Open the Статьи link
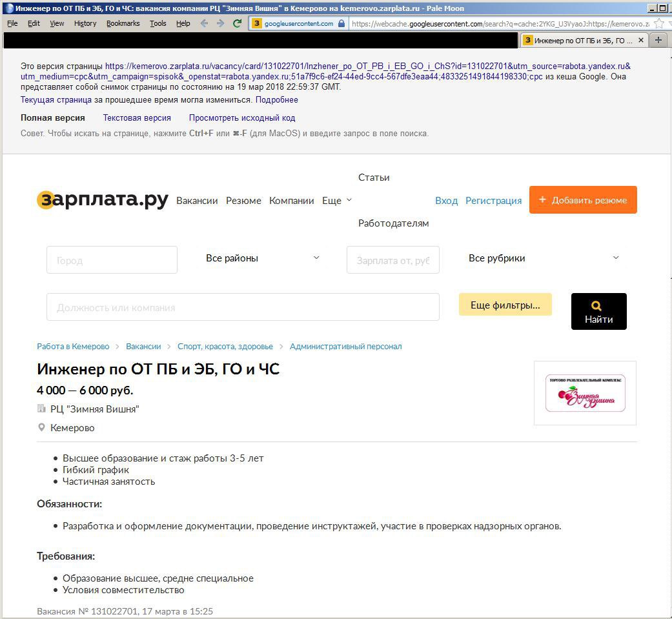Viewport: 672px width, 619px height. pyautogui.click(x=374, y=178)
